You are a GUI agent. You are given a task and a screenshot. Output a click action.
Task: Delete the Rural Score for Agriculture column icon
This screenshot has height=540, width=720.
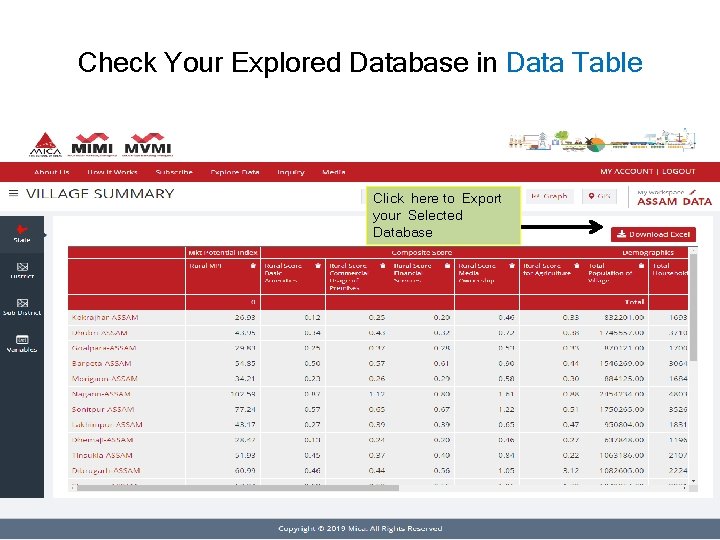pyautogui.click(x=576, y=266)
